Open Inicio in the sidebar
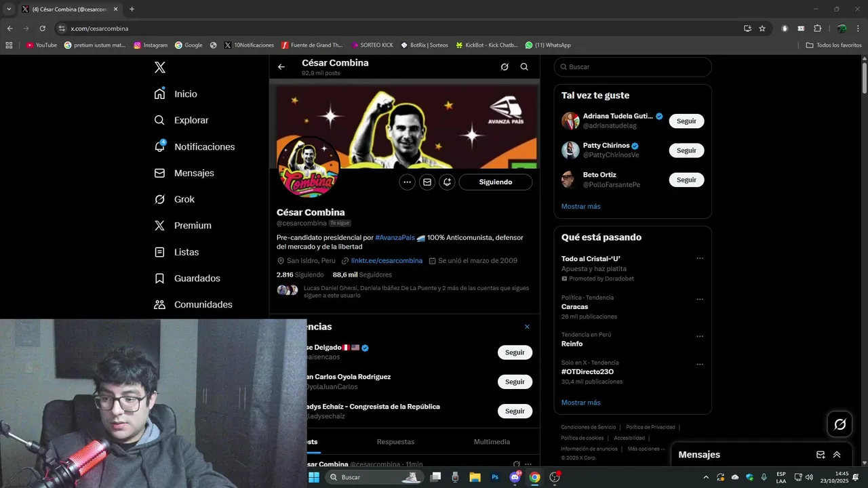The height and width of the screenshot is (488, 868). point(176,94)
